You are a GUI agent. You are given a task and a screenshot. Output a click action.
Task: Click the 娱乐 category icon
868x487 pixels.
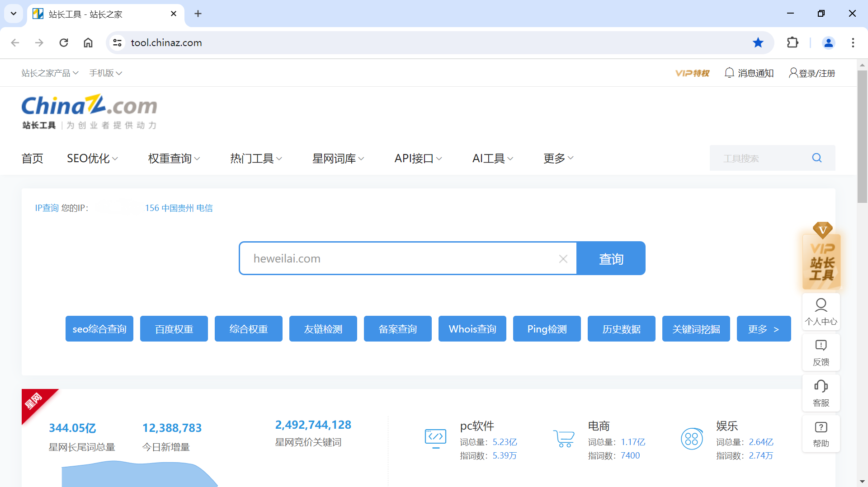tap(692, 438)
